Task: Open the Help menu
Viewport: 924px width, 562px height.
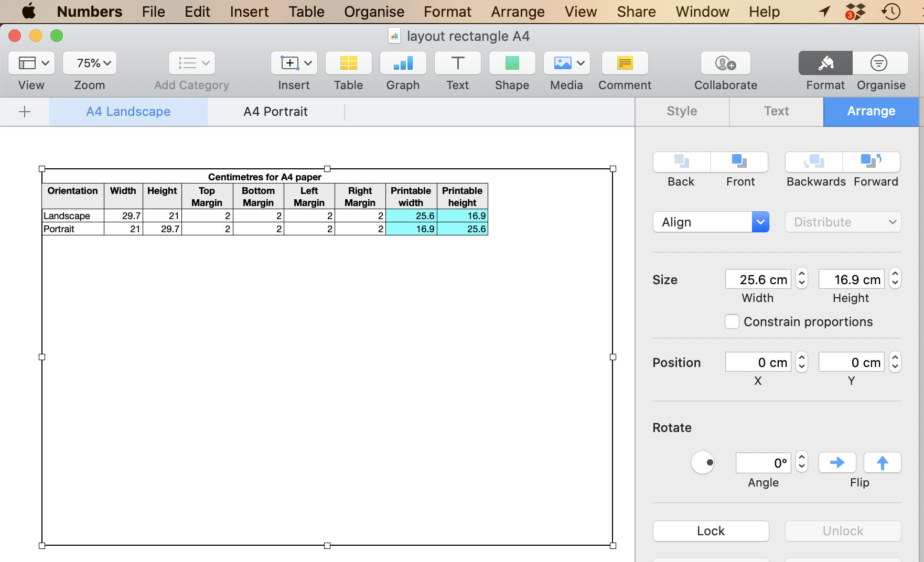Action: pos(764,12)
